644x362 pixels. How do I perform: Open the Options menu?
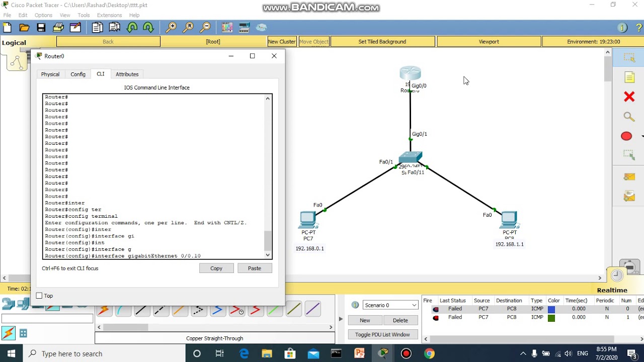[x=43, y=15]
